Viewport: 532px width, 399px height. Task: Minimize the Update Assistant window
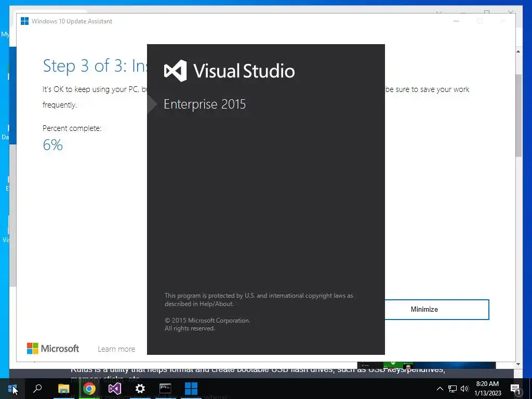tap(456, 21)
